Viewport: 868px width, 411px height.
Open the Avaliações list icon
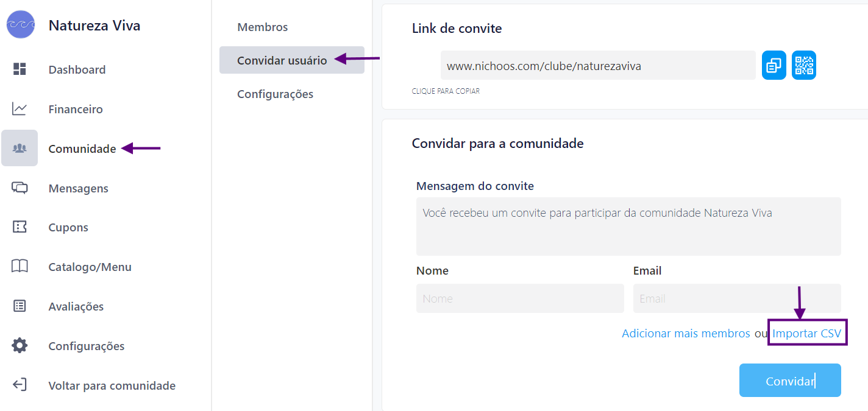[x=20, y=306]
